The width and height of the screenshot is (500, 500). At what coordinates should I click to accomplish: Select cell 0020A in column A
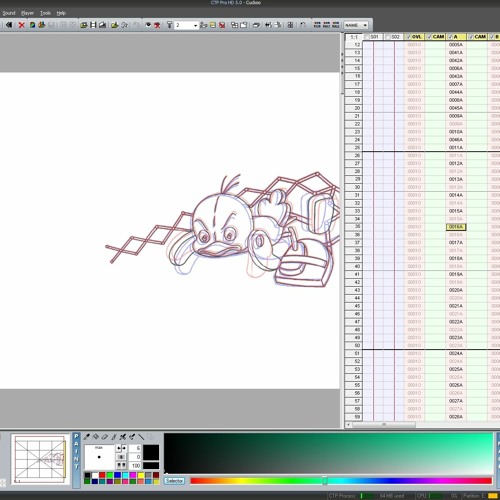pos(456,290)
